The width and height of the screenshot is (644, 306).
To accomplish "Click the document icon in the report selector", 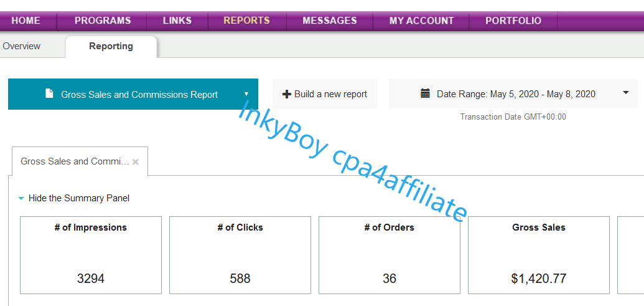I will point(49,94).
